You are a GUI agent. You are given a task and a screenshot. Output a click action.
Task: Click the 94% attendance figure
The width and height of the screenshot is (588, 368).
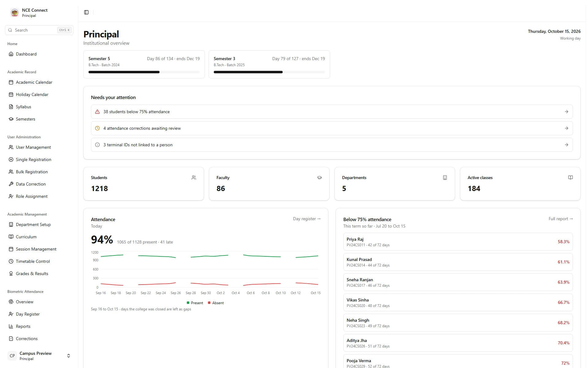102,240
